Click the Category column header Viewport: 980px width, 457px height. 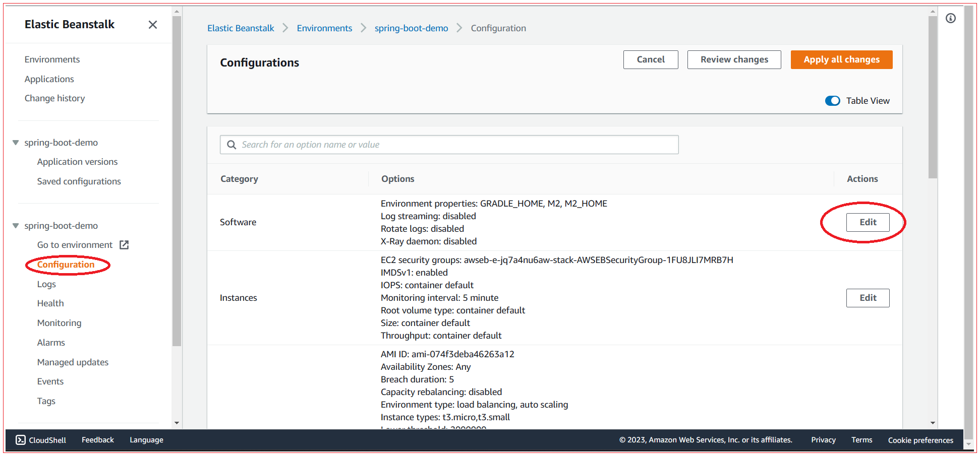click(239, 179)
